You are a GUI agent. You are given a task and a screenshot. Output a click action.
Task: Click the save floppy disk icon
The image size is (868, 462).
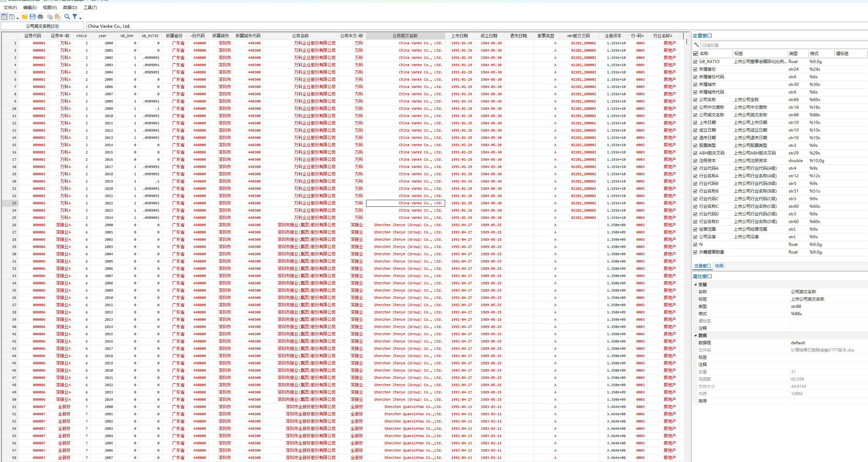point(33,17)
